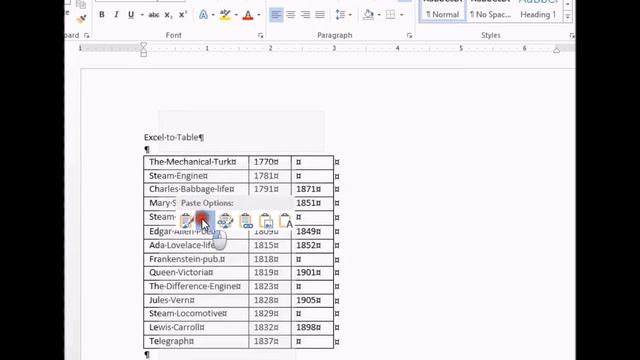
Task: Click the '1871' cell
Action: (312, 189)
